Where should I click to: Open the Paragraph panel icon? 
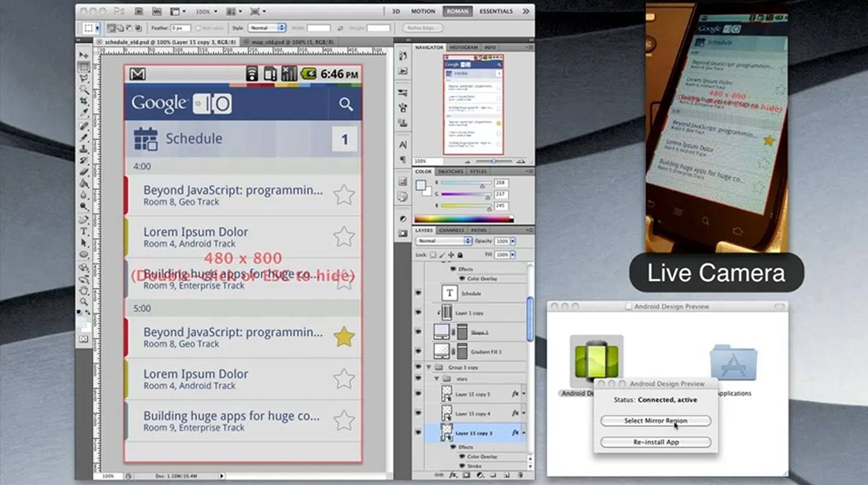pyautogui.click(x=402, y=159)
